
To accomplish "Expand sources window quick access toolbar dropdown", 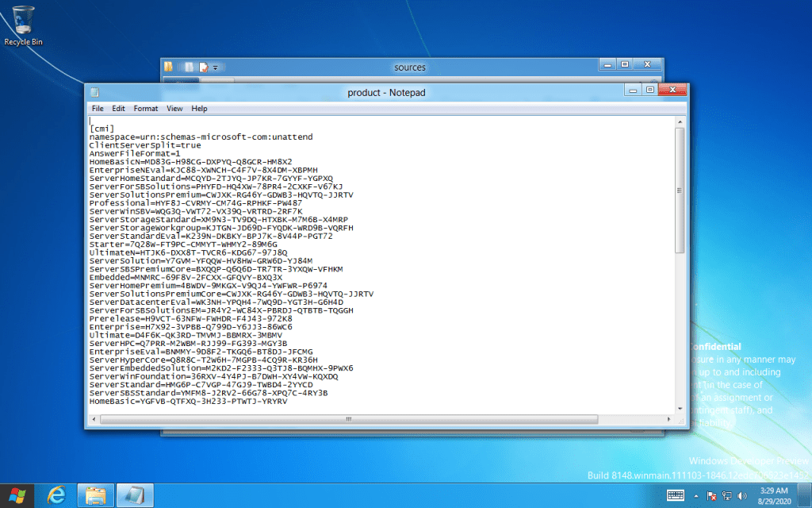I will 215,67.
